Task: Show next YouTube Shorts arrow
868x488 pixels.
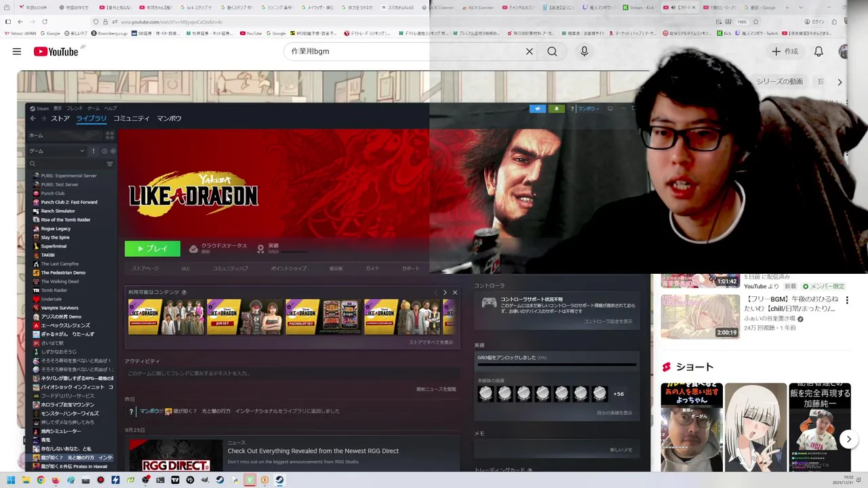Action: (848, 439)
